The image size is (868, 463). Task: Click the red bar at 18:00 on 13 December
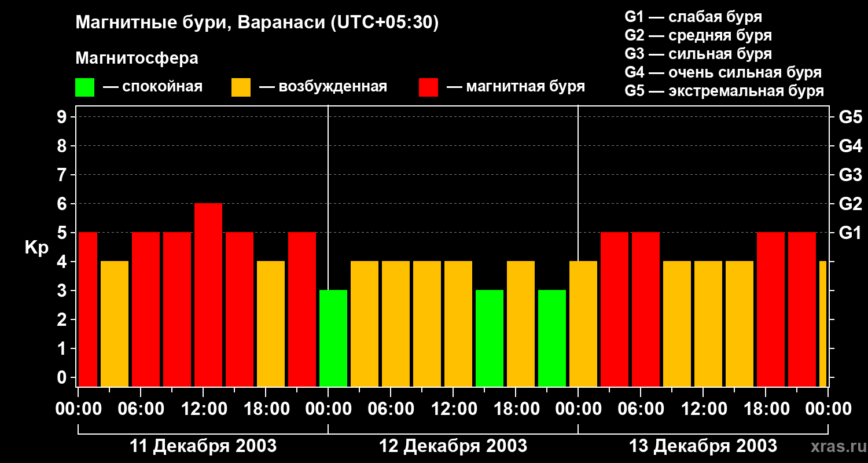point(771,310)
